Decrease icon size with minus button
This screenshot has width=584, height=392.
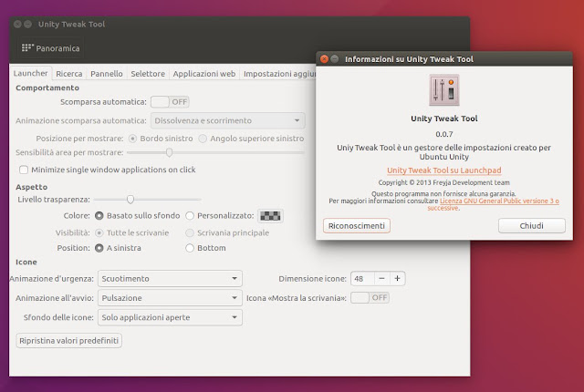(381, 279)
